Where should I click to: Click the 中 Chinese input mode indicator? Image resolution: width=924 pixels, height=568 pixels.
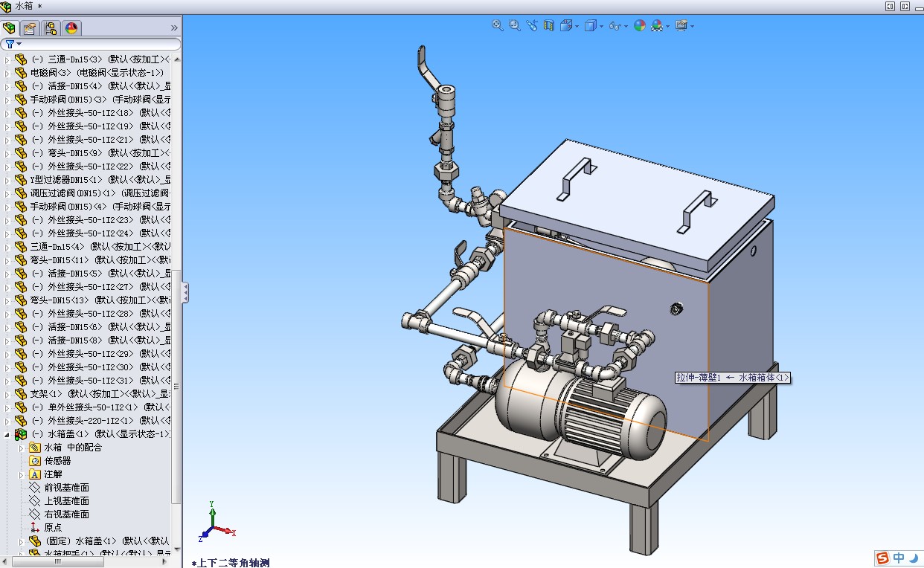point(899,558)
